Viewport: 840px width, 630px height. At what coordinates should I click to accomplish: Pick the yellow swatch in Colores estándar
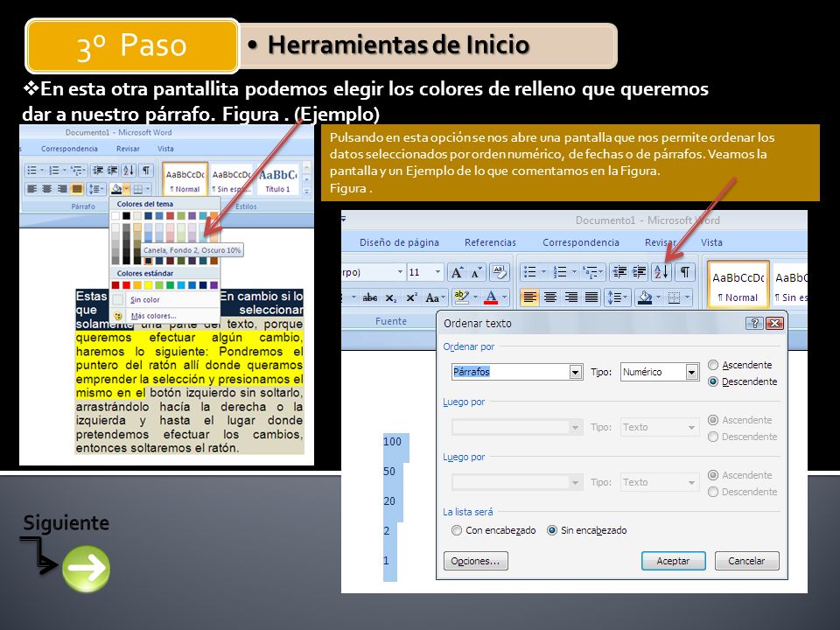pyautogui.click(x=148, y=285)
